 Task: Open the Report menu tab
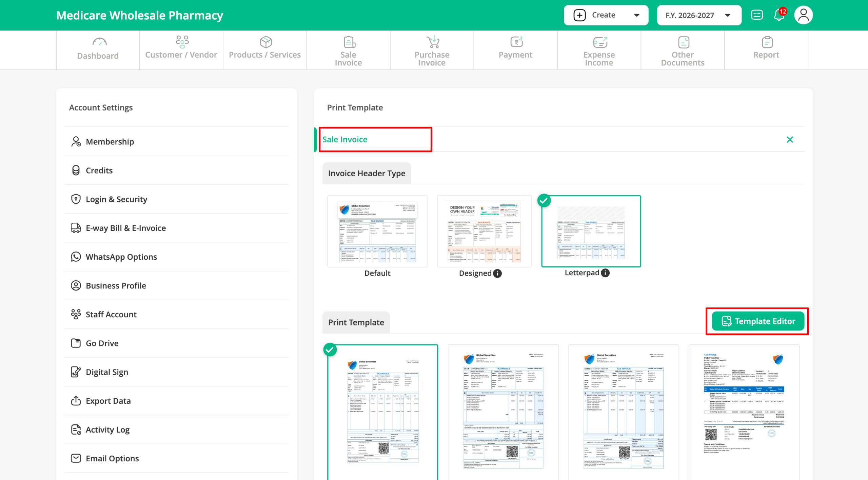tap(766, 50)
